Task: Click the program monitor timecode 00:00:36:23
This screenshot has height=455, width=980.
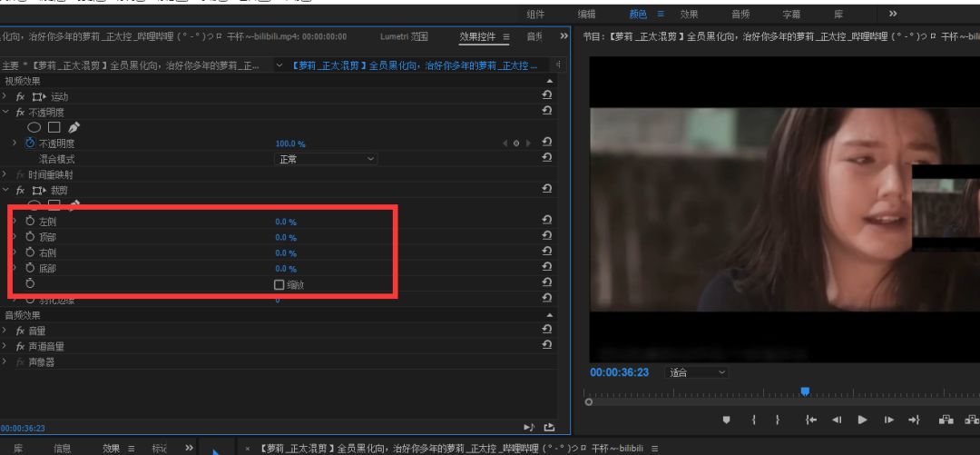Action: point(620,372)
